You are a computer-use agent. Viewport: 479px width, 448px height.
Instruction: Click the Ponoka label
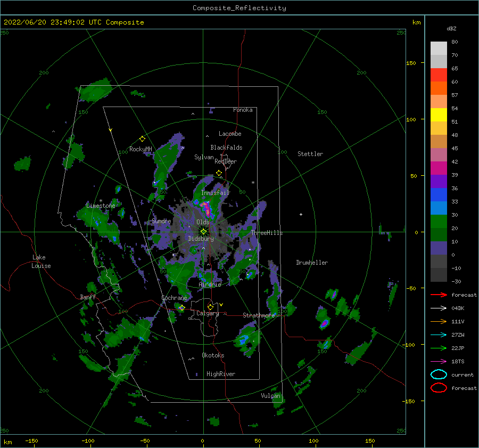(x=243, y=110)
